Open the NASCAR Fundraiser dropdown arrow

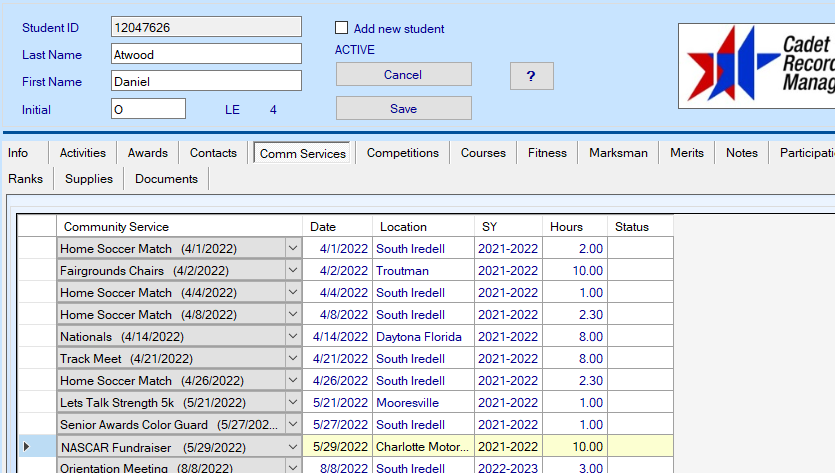pos(292,447)
